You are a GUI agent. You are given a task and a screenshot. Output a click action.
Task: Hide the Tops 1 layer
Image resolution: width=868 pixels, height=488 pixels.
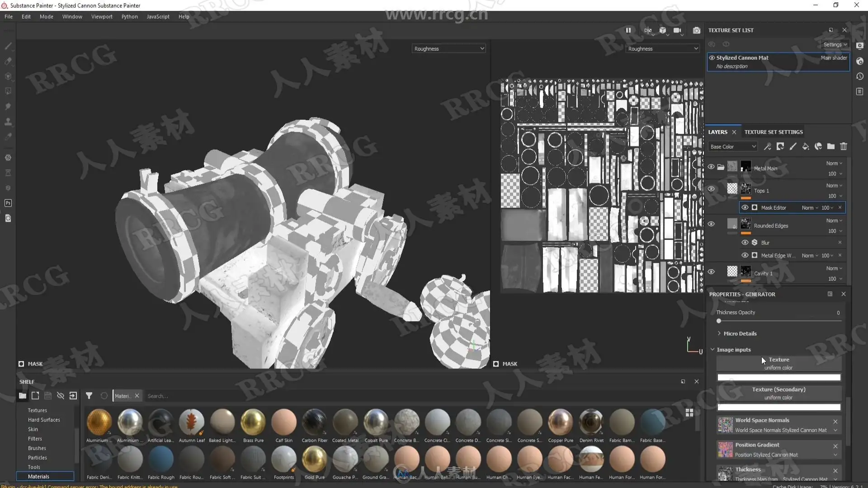click(711, 189)
